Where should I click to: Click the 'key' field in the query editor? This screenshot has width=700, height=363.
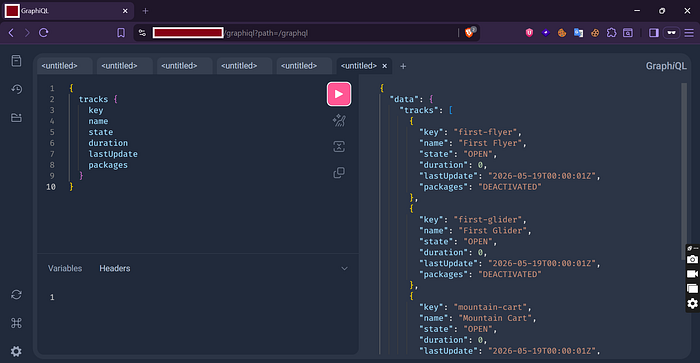click(x=96, y=110)
